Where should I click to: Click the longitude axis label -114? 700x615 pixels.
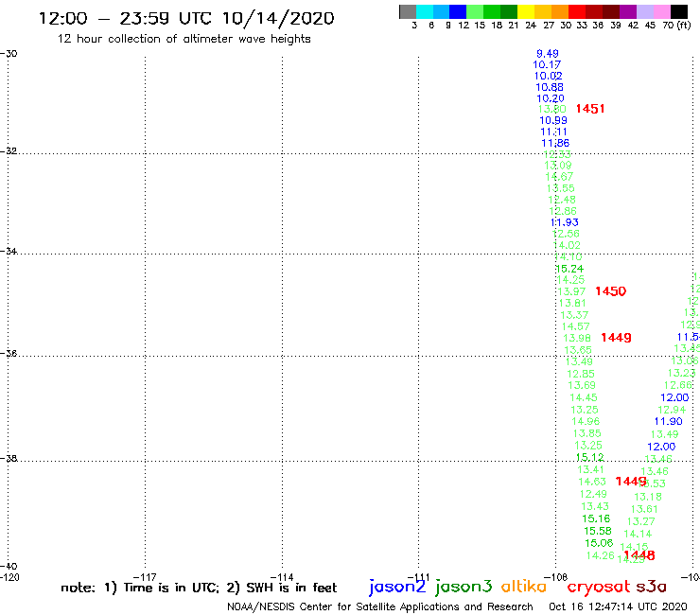pyautogui.click(x=282, y=577)
